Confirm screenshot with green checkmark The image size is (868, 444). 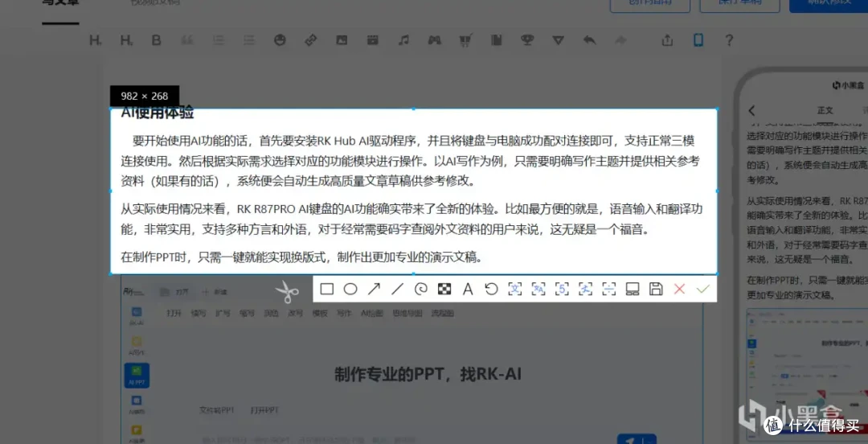tap(703, 289)
